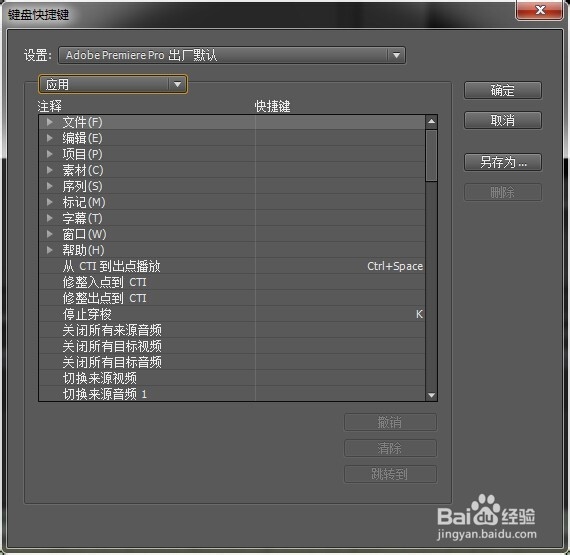Screen dimensions: 570x555
Task: Expand the 序列(S) tree group
Action: pyautogui.click(x=50, y=186)
